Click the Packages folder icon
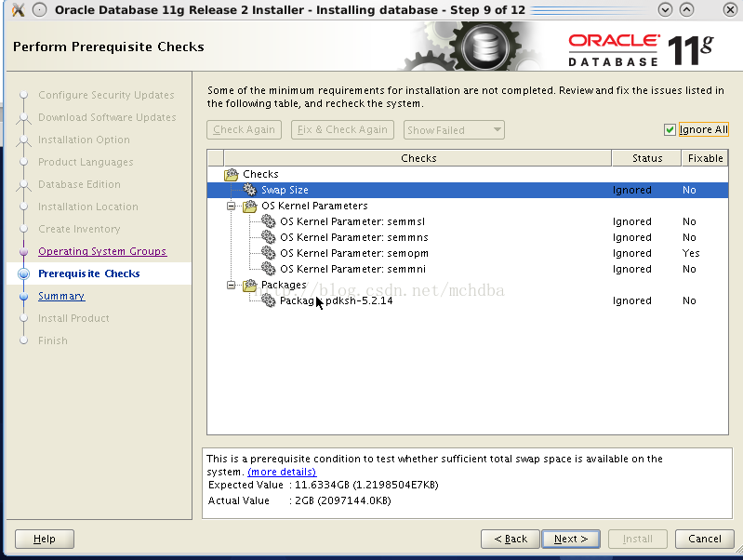The image size is (743, 560). 249,286
